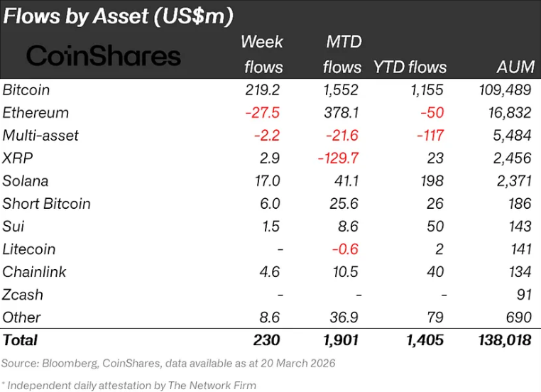Click the Short Bitcoin row label
Viewport: 541px width, 392px height.
click(x=47, y=204)
